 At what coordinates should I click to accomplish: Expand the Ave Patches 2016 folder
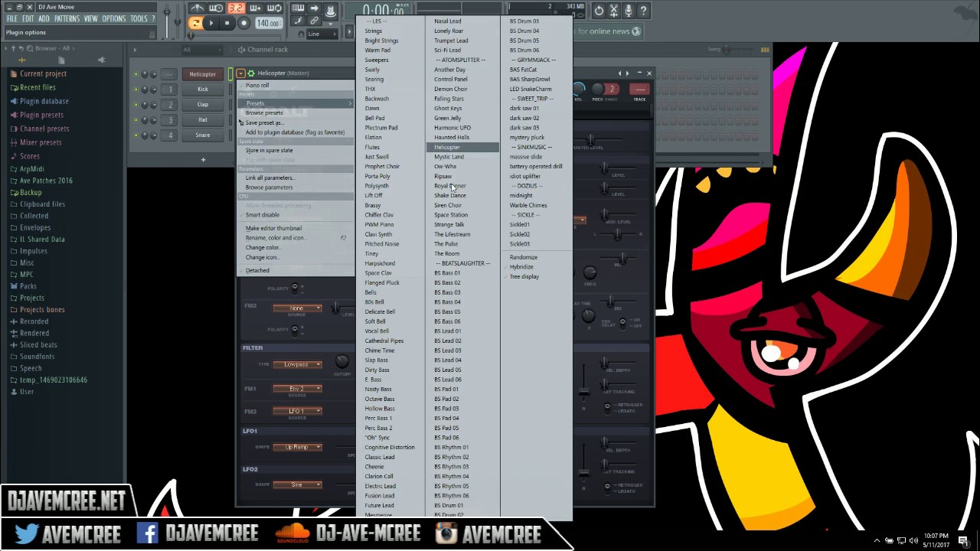tap(46, 181)
